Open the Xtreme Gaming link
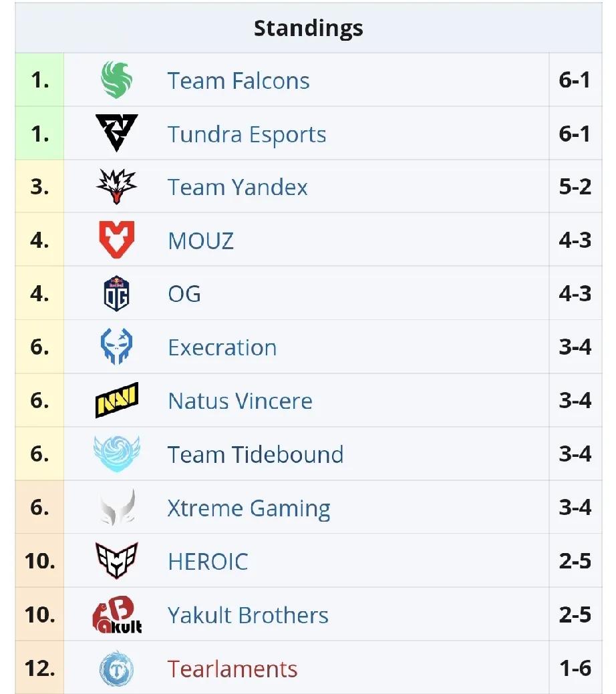 click(x=249, y=508)
